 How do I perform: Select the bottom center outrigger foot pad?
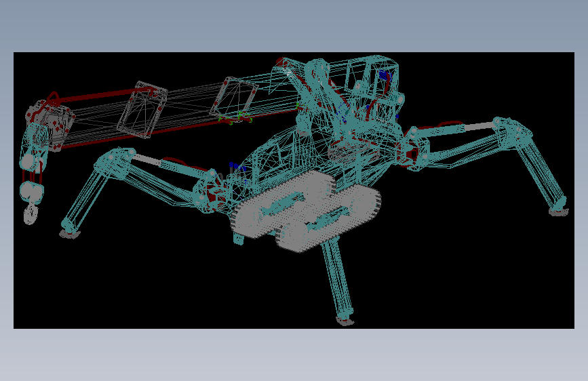click(345, 321)
